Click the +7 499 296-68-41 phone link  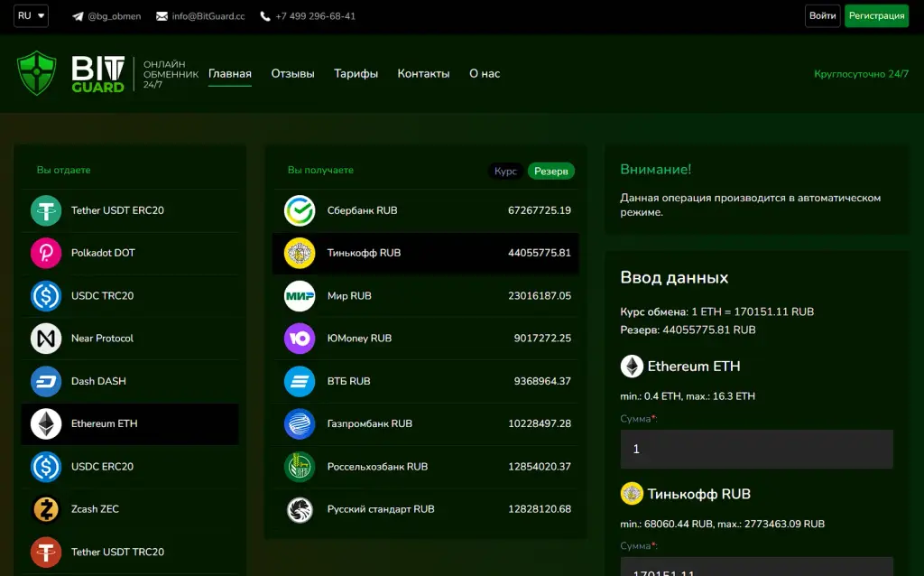point(315,16)
